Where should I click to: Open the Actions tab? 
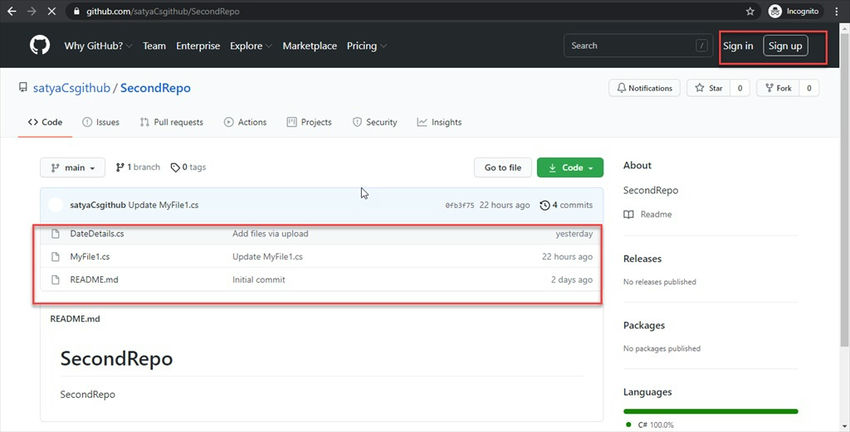coord(245,122)
